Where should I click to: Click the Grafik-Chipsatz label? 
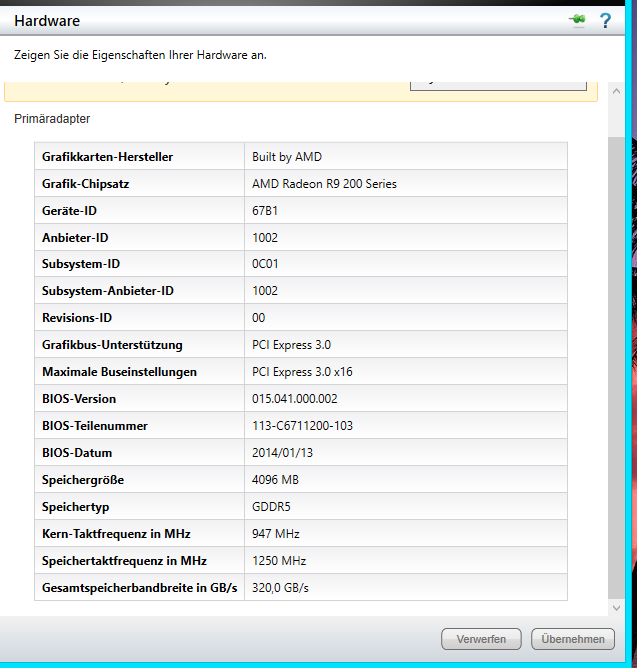coord(85,184)
